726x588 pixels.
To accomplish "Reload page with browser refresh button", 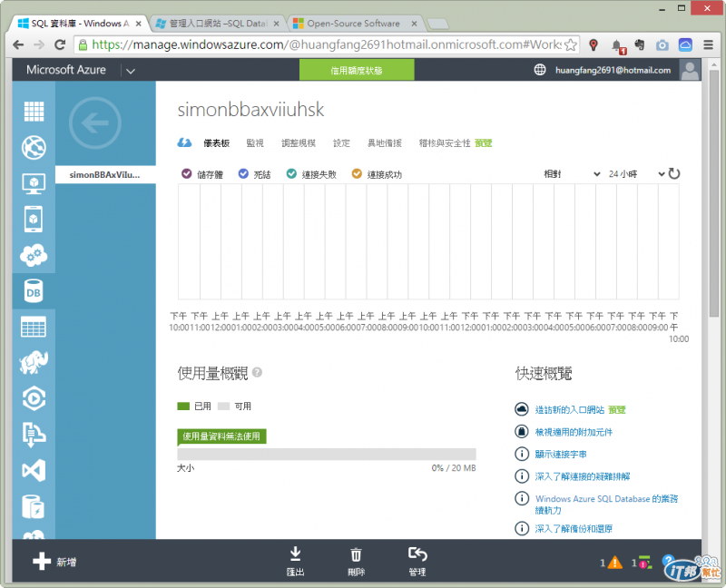I will (60, 44).
